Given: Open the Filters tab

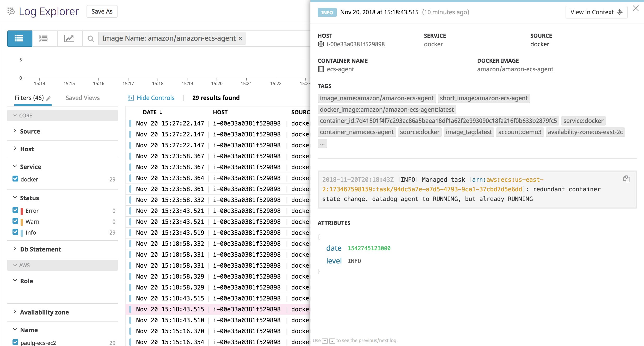Looking at the screenshot, I should [x=29, y=98].
